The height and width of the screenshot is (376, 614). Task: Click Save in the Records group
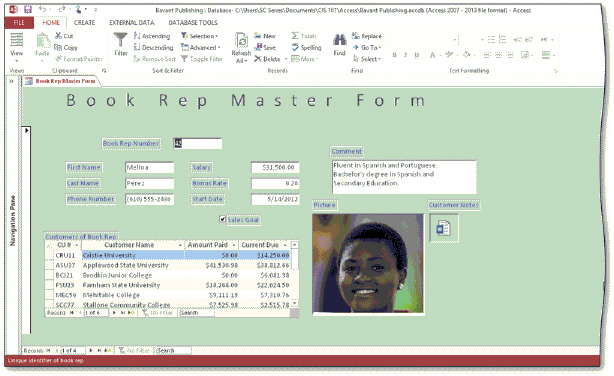coord(265,47)
